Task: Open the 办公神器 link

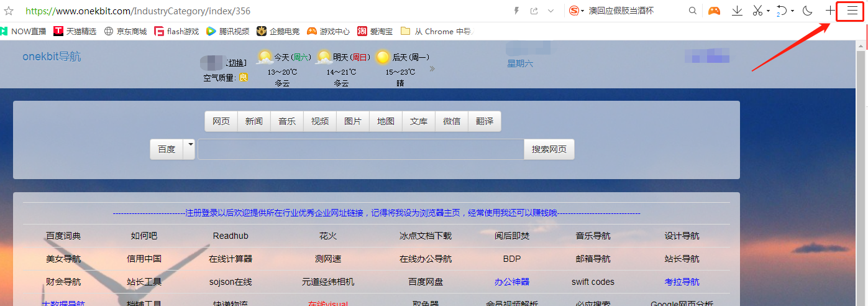Action: [x=512, y=282]
